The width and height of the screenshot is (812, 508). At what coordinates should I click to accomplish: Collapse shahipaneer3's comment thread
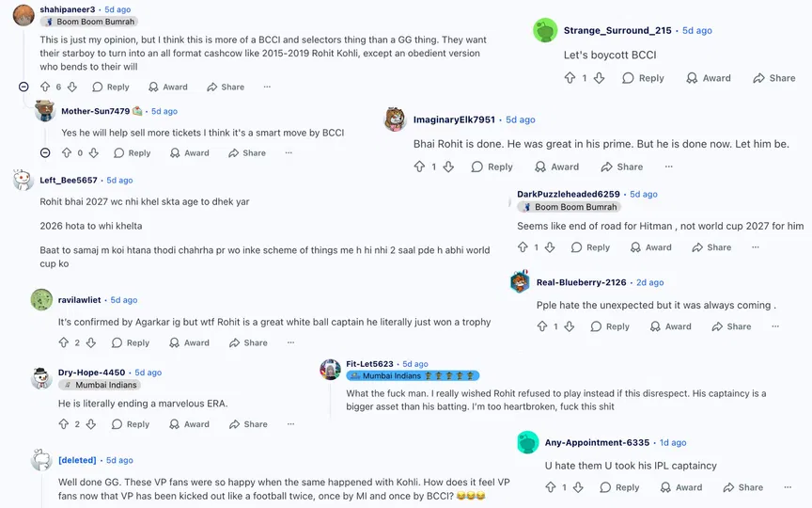(23, 87)
